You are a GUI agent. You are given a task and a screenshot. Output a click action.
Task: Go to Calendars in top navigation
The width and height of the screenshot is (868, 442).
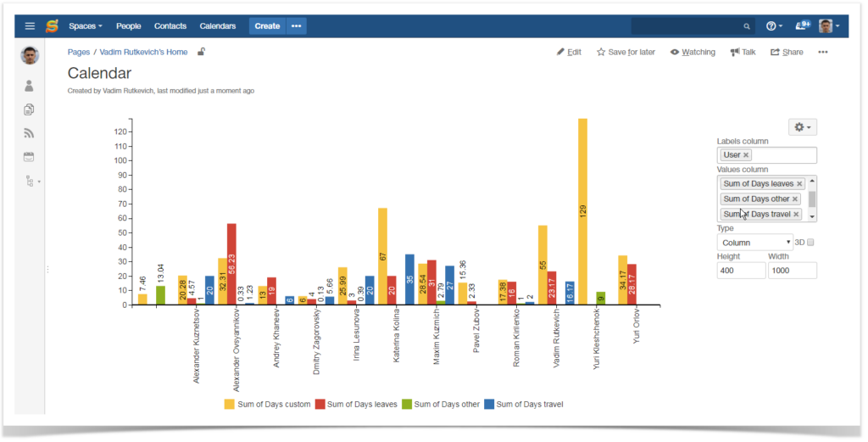click(x=218, y=26)
